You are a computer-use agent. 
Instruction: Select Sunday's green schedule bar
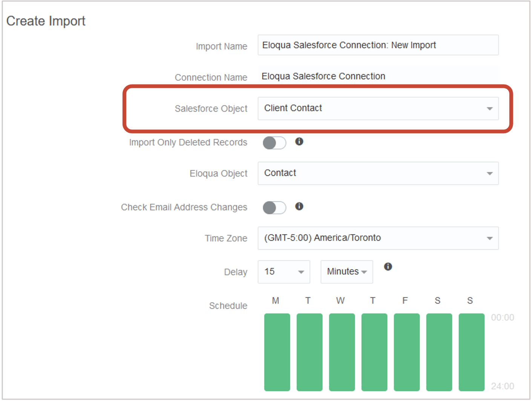pyautogui.click(x=472, y=352)
